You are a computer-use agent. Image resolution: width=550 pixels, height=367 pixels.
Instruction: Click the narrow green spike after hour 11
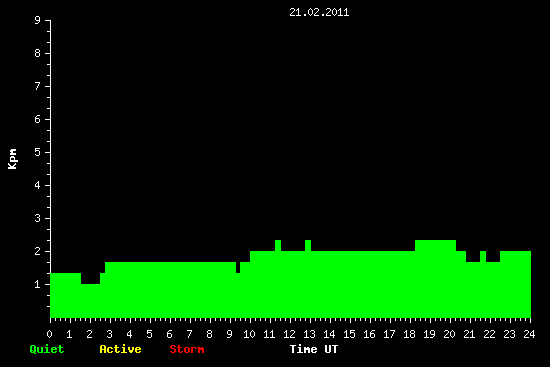click(278, 246)
